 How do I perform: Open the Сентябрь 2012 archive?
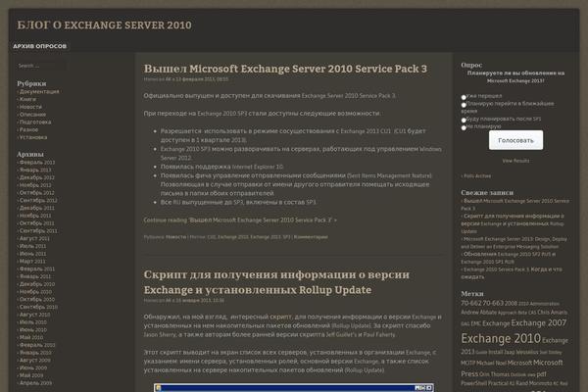tap(38, 200)
